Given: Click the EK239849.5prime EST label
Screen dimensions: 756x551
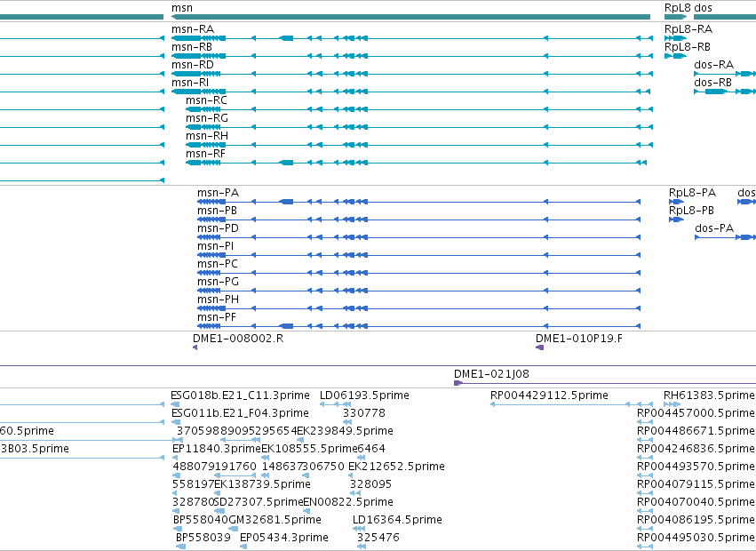Looking at the screenshot, I should (346, 431).
